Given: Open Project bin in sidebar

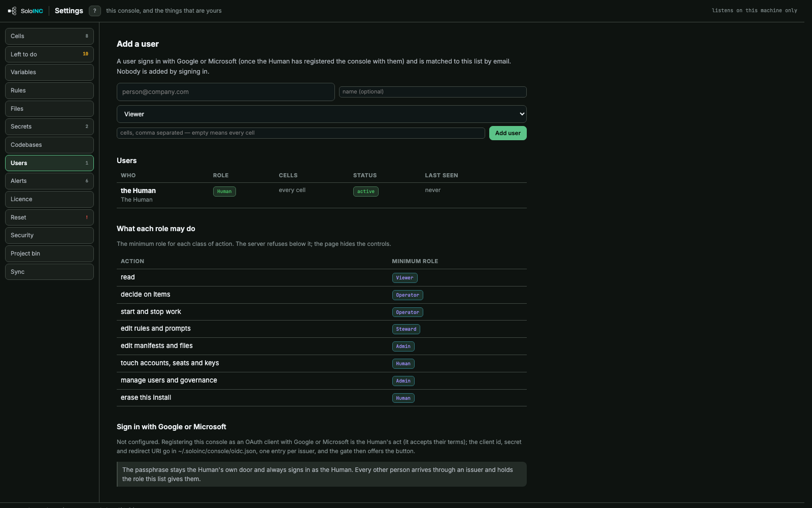Looking at the screenshot, I should tap(49, 253).
